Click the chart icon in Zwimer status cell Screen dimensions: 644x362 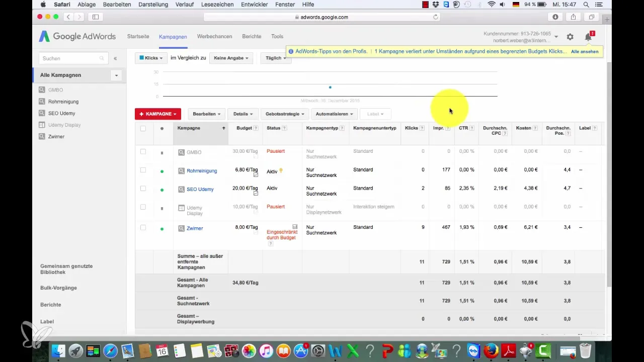click(295, 227)
